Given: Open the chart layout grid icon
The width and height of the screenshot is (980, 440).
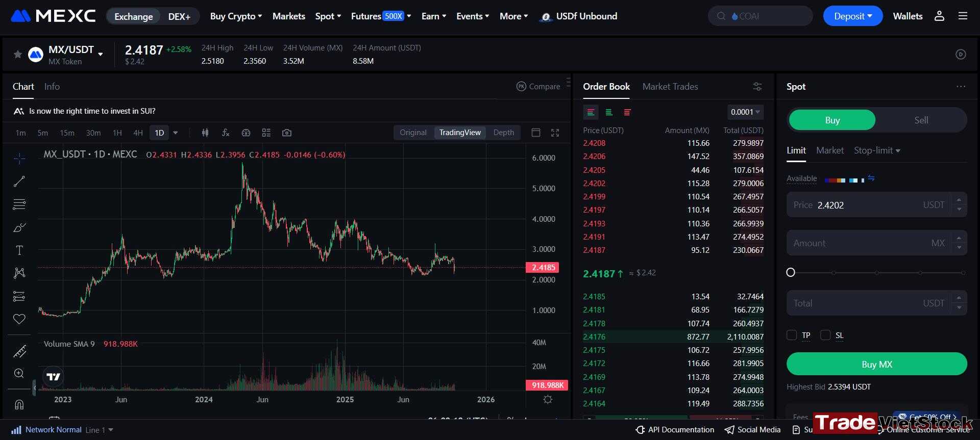Looking at the screenshot, I should (266, 133).
